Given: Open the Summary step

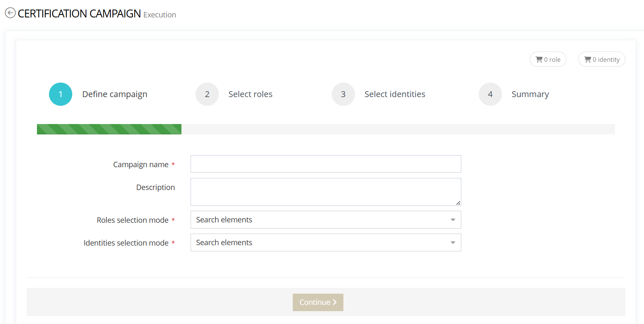Looking at the screenshot, I should point(530,94).
